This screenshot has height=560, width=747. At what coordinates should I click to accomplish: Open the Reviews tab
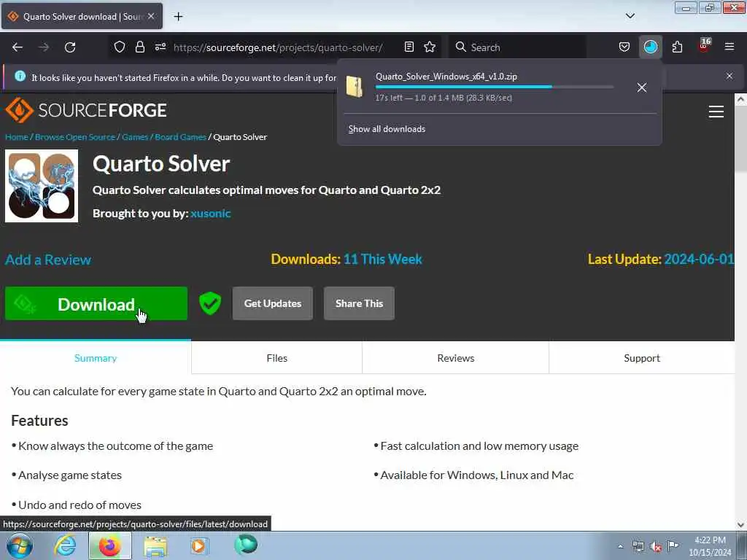(x=455, y=358)
